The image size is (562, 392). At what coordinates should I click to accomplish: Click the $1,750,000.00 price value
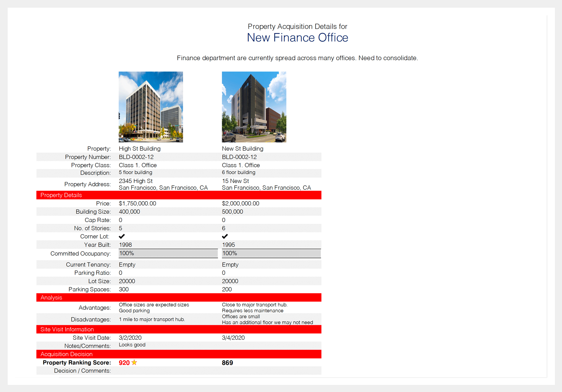[138, 203]
